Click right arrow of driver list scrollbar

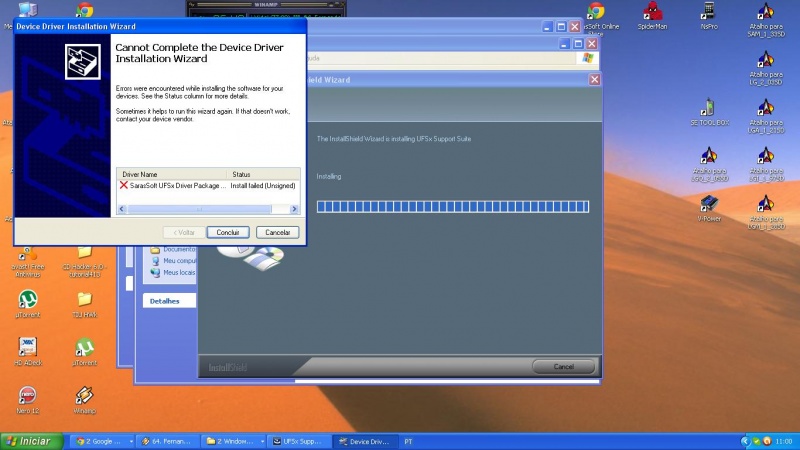pos(294,209)
